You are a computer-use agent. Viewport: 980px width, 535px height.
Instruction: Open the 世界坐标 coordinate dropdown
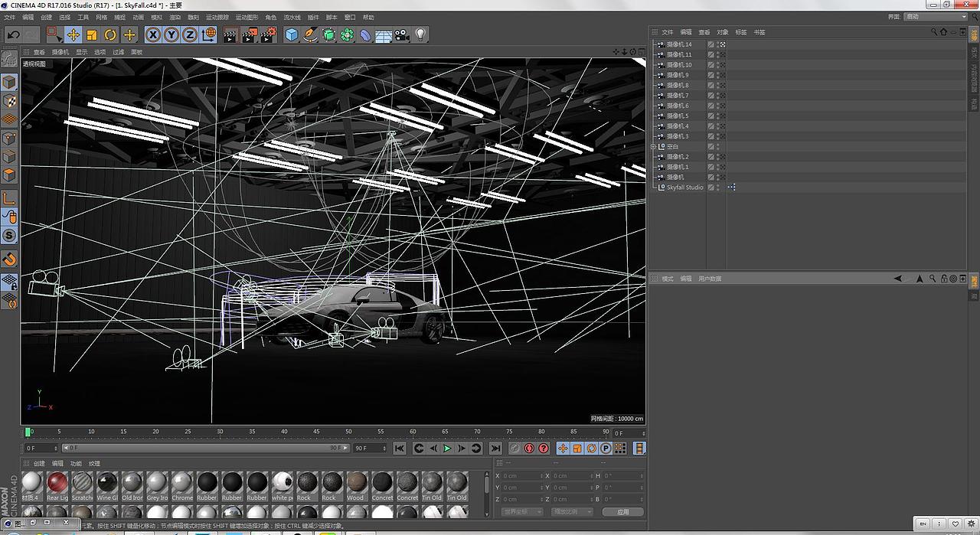click(522, 511)
